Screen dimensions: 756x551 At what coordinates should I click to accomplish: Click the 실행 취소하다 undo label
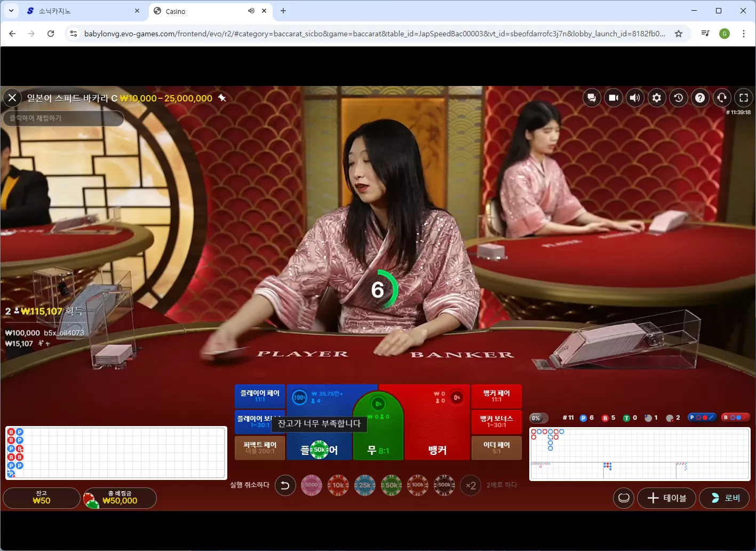[250, 485]
